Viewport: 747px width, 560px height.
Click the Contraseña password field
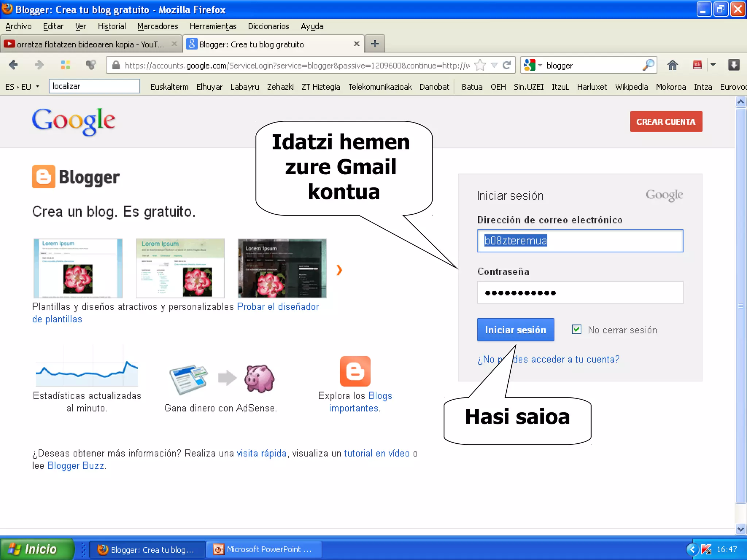(580, 292)
